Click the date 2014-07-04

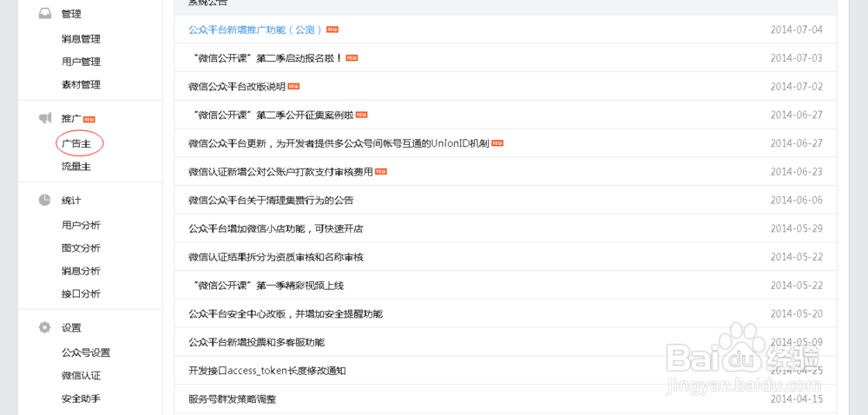click(796, 30)
